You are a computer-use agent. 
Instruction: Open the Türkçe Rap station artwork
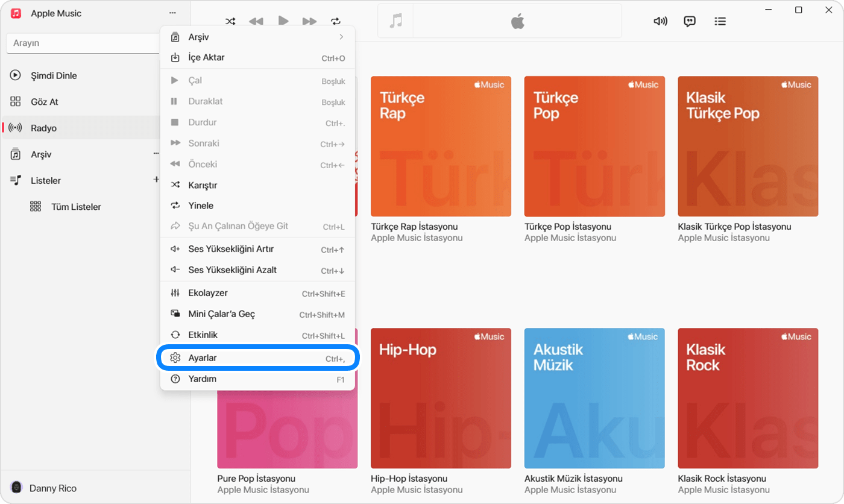(x=441, y=146)
